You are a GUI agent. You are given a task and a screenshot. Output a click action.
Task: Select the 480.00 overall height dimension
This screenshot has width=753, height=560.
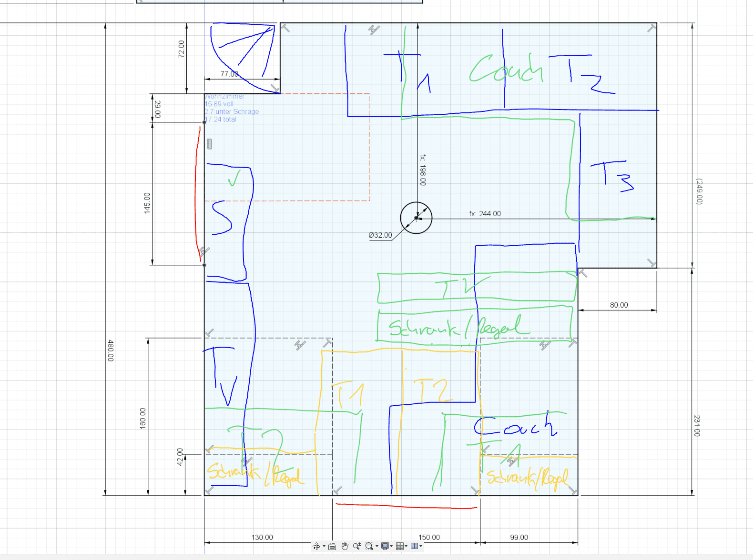pos(111,350)
